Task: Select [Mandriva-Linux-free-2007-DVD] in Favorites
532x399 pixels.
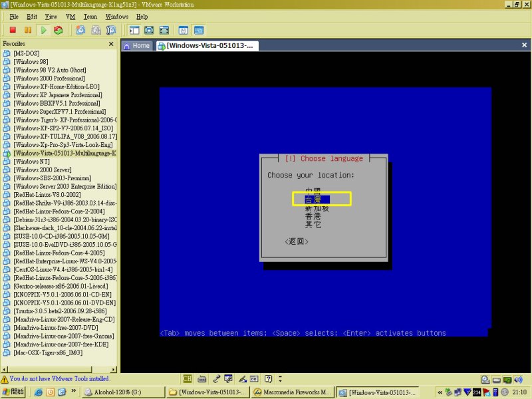Action: (56, 328)
